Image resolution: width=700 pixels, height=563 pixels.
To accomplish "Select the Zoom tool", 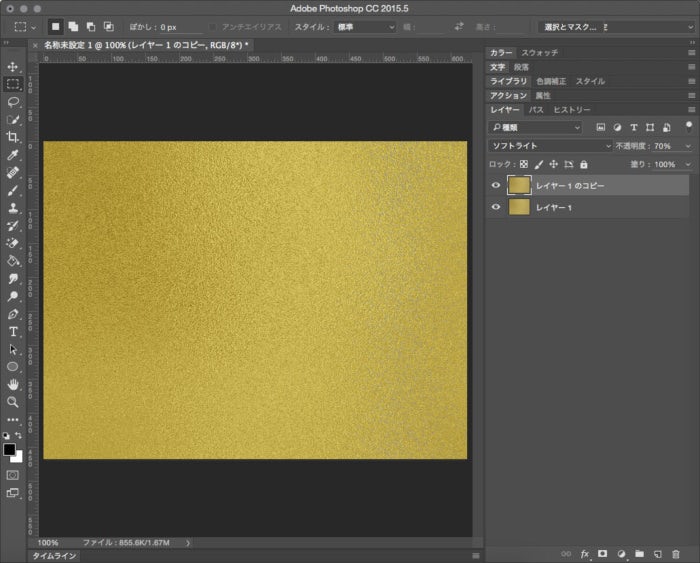I will [x=13, y=402].
